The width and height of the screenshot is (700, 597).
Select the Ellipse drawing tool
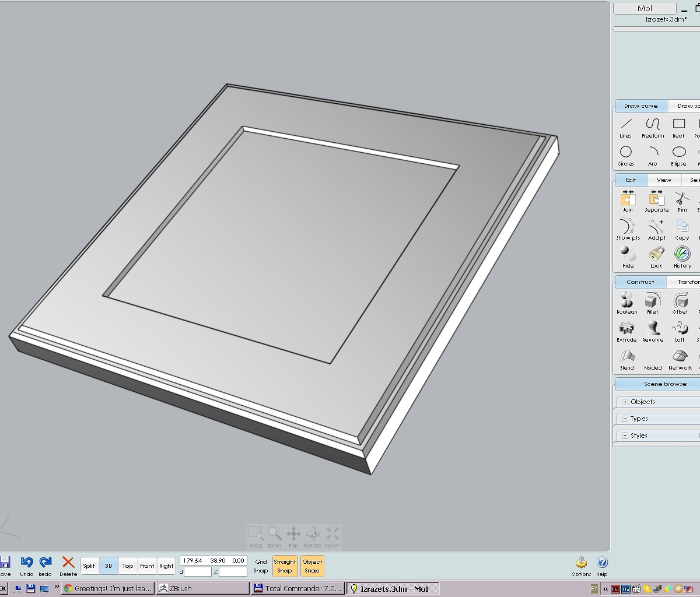(x=678, y=156)
